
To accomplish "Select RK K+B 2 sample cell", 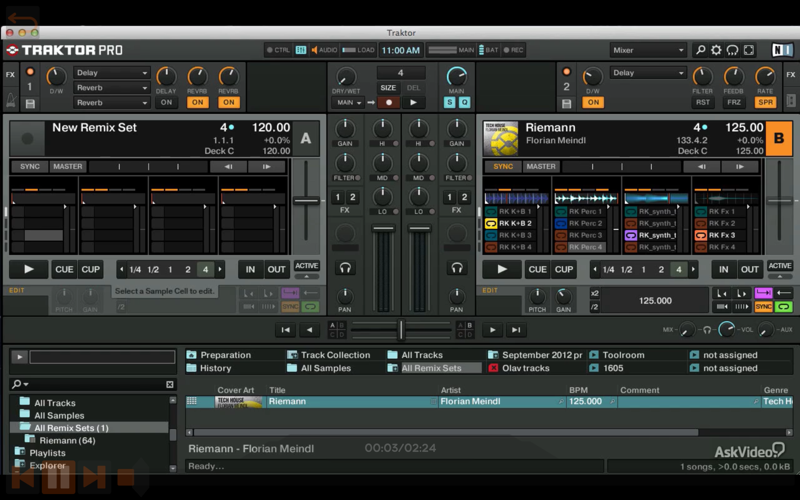I will [515, 223].
